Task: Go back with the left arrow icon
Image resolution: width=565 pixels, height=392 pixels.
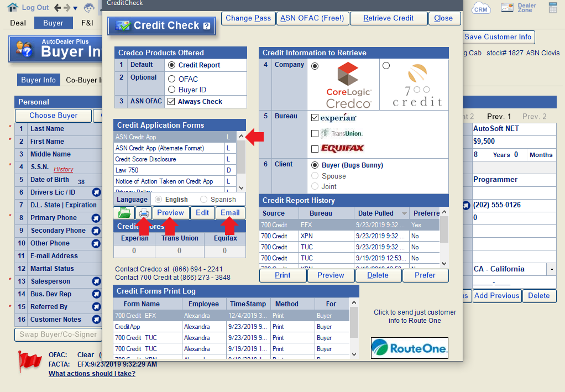Action: pyautogui.click(x=57, y=8)
